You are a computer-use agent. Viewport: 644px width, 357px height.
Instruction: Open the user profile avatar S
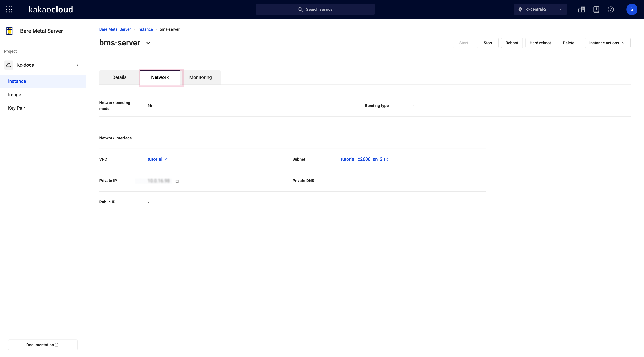point(632,9)
